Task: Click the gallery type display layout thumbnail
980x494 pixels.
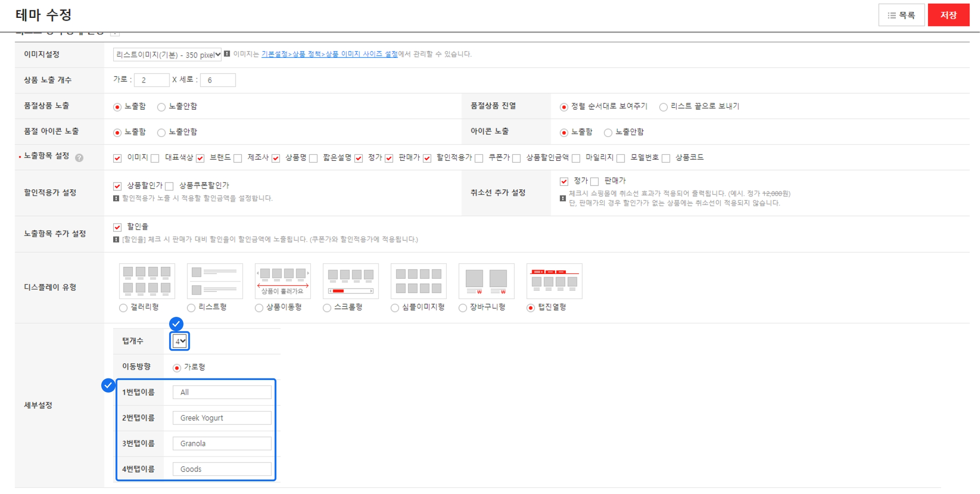Action: [147, 281]
